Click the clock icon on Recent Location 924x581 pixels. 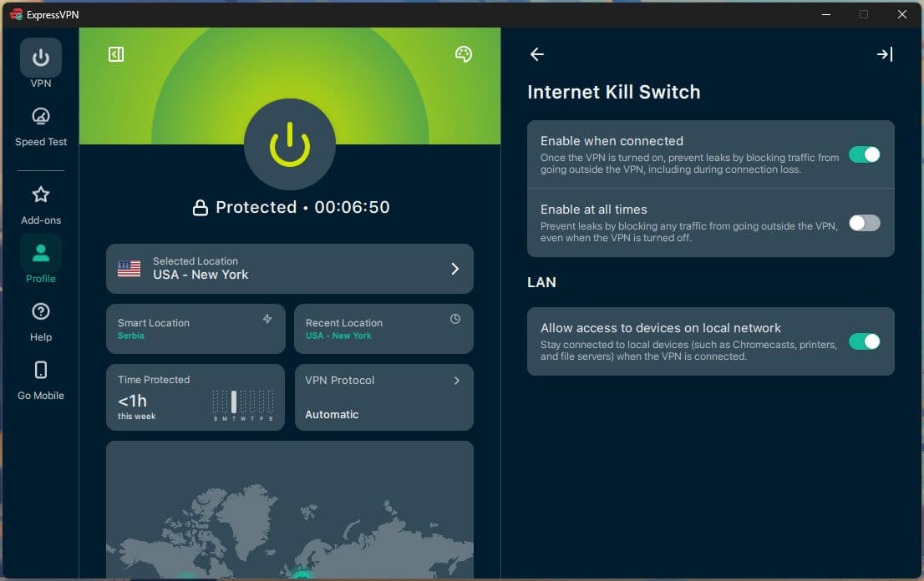(x=455, y=319)
